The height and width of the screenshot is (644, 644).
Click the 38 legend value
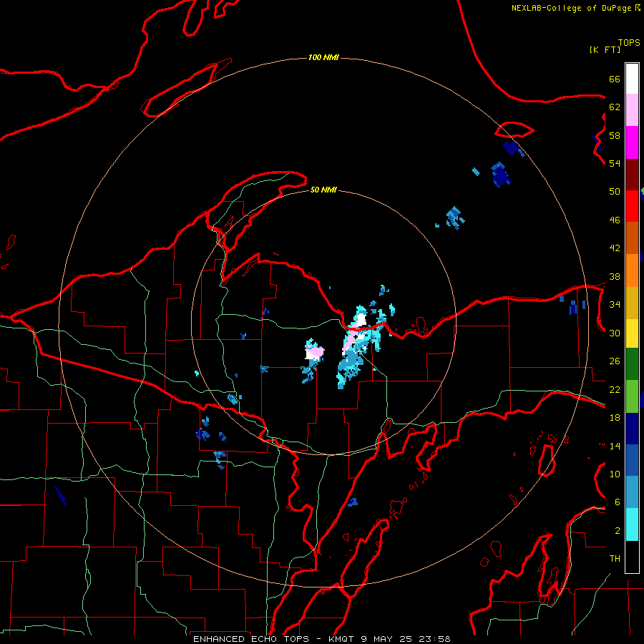(615, 276)
